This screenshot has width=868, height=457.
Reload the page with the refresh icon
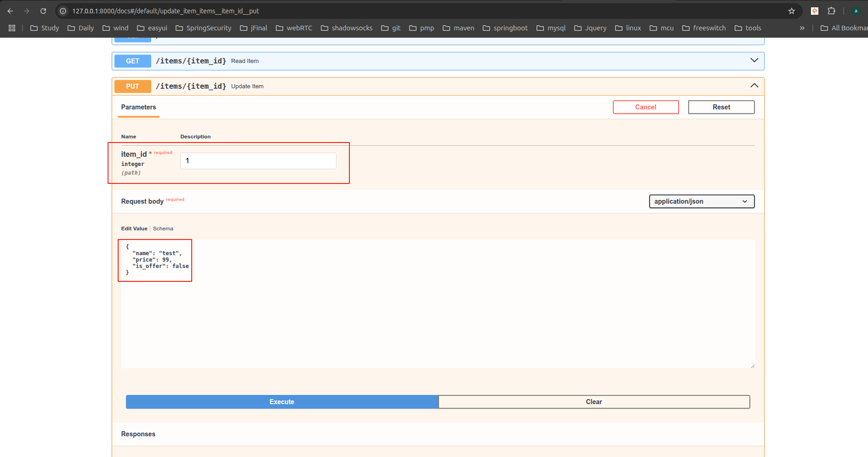(43, 11)
